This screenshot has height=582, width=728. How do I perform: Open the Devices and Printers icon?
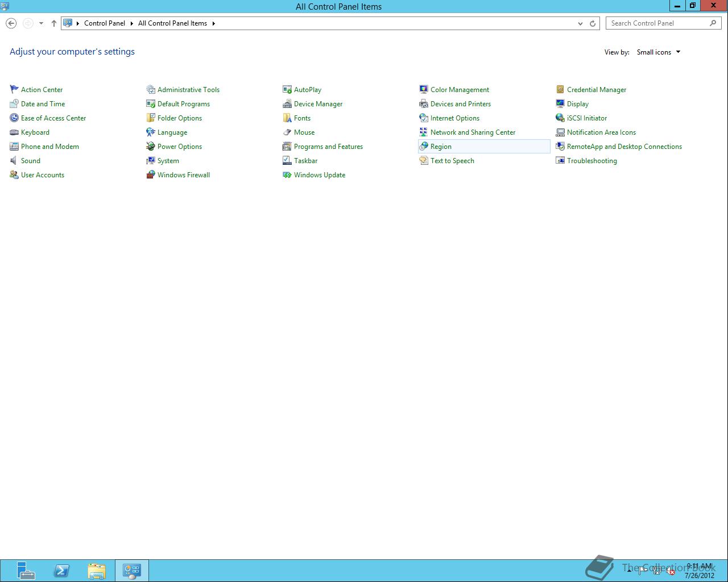coord(424,103)
